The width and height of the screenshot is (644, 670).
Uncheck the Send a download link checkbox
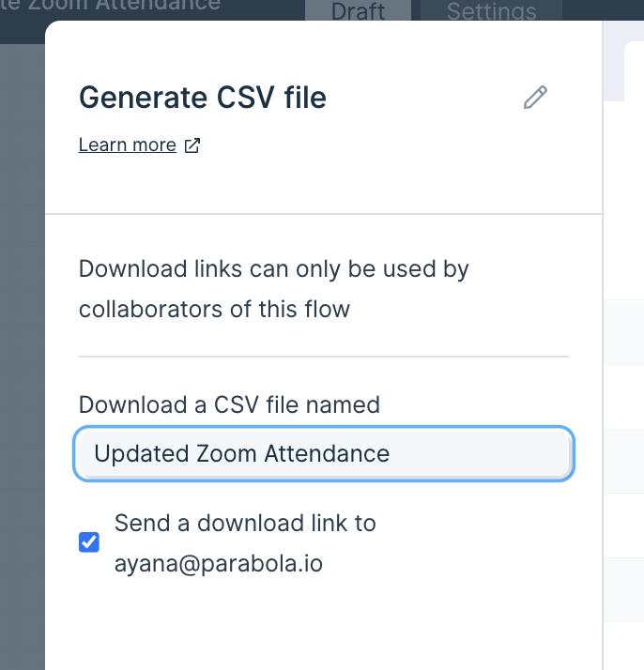pos(89,542)
